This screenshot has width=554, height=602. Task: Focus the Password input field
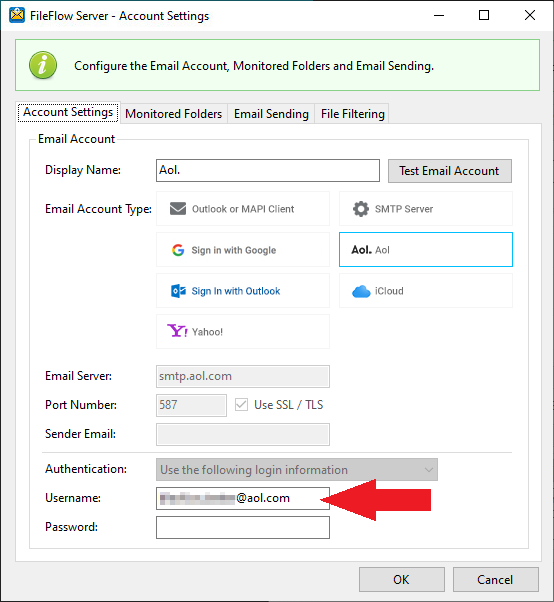tap(243, 528)
